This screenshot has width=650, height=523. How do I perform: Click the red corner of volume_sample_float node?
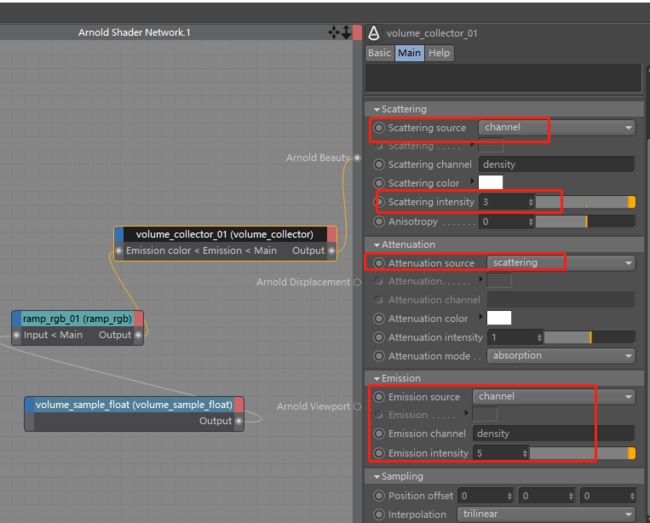(239, 404)
